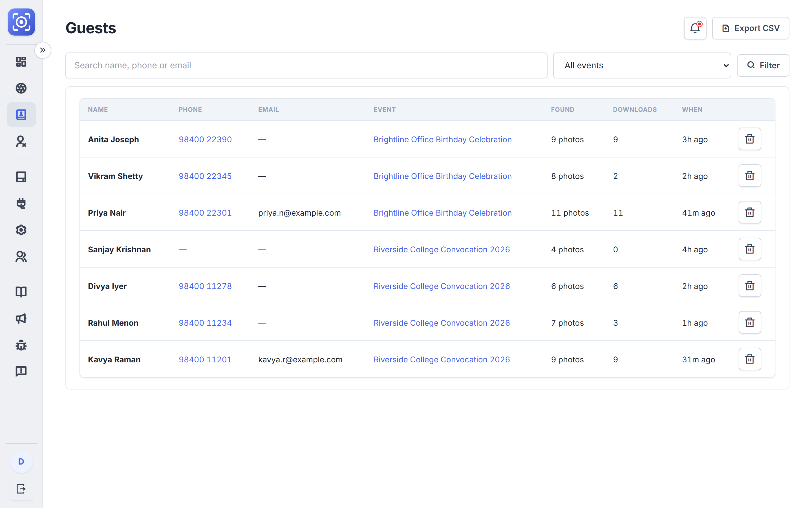Click the D user avatar
The image size is (812, 508).
21,462
